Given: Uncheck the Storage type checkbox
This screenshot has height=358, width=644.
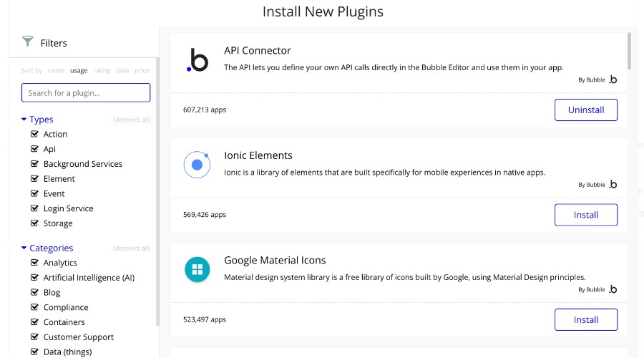Looking at the screenshot, I should pos(34,223).
